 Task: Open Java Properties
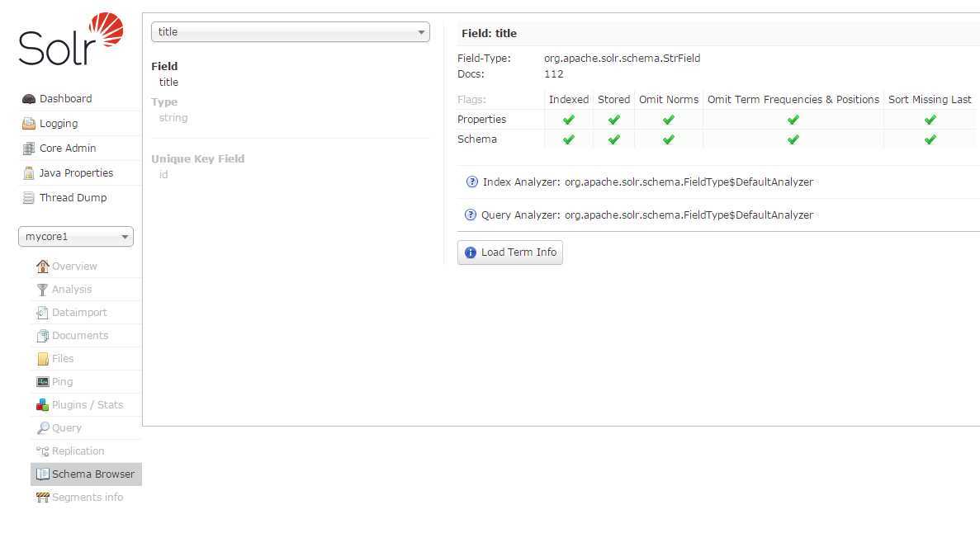(76, 173)
